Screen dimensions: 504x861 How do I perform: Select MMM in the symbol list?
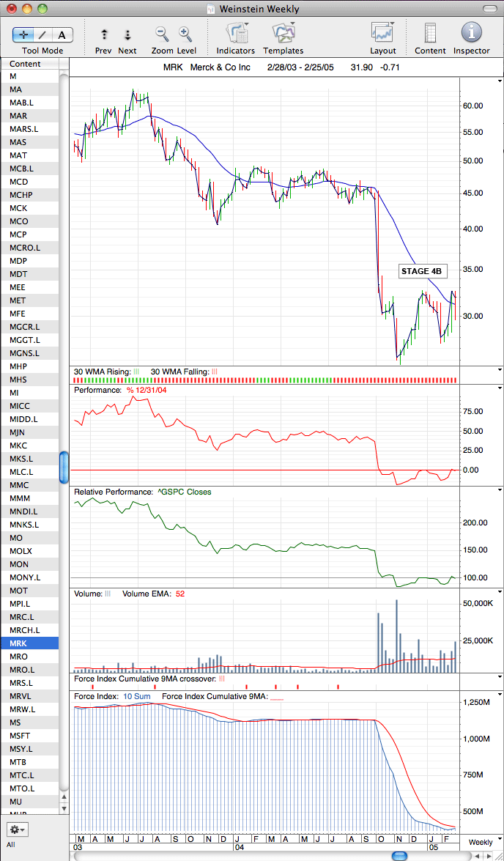point(29,498)
